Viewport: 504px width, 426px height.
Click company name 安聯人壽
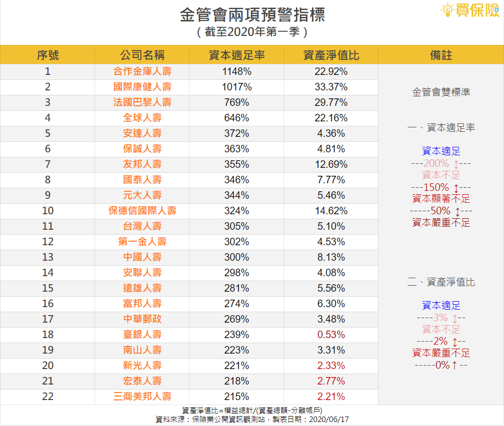click(142, 273)
